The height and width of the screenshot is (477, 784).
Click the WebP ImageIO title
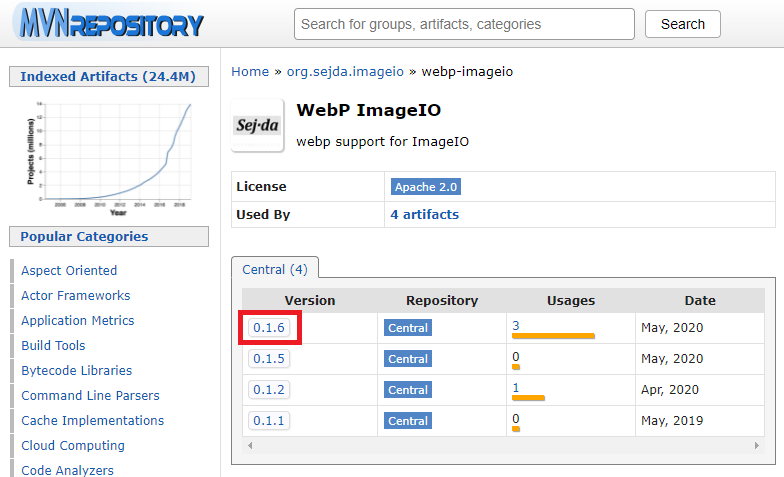(368, 110)
